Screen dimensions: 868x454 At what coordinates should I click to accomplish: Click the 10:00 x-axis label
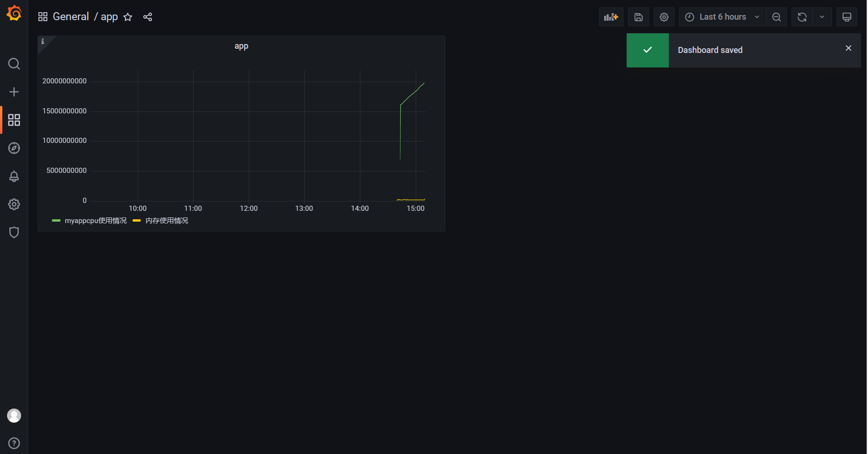coord(138,208)
